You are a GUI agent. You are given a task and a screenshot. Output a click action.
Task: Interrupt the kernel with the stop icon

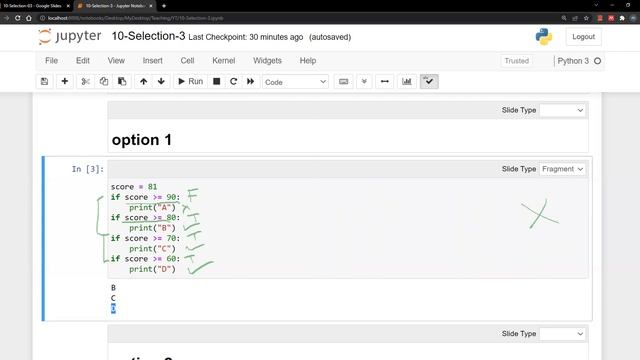(217, 81)
